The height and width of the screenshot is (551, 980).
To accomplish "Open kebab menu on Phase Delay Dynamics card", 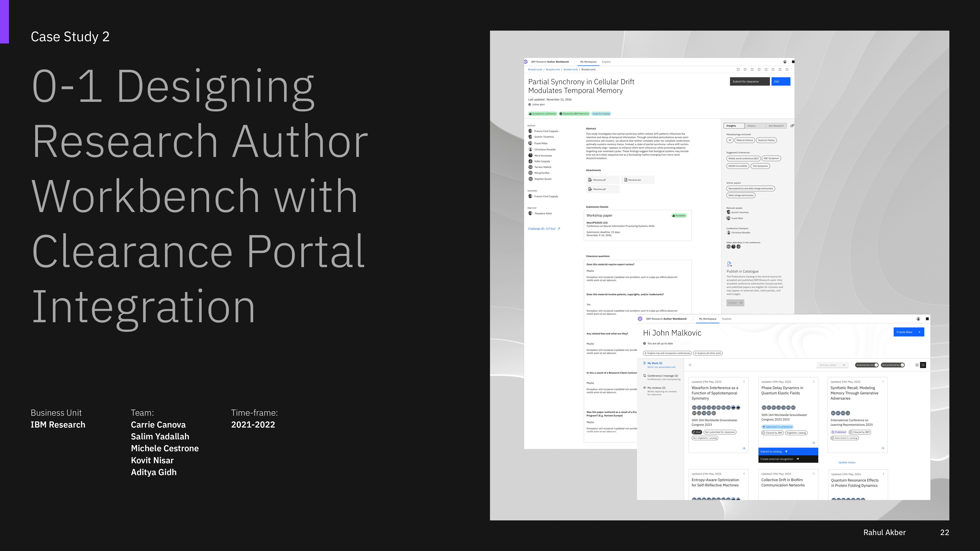I will [814, 382].
